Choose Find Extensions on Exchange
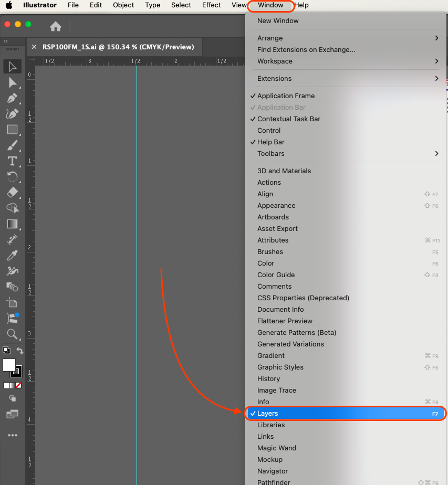Image resolution: width=448 pixels, height=485 pixels. (x=346, y=50)
